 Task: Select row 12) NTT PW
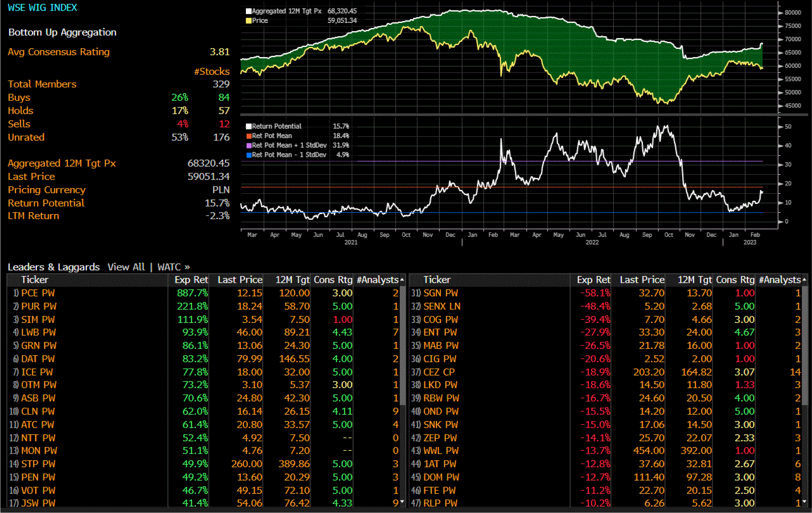click(203, 438)
